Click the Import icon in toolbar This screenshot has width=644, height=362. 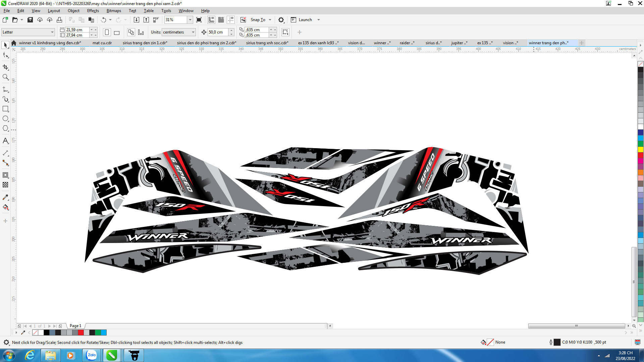pyautogui.click(x=137, y=20)
